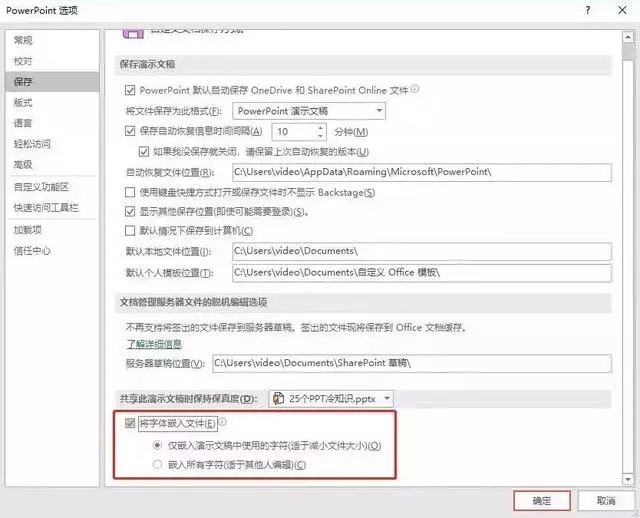This screenshot has height=518, width=640.
Task: Close the PowerPoint 选项 dialog
Action: coord(622,10)
